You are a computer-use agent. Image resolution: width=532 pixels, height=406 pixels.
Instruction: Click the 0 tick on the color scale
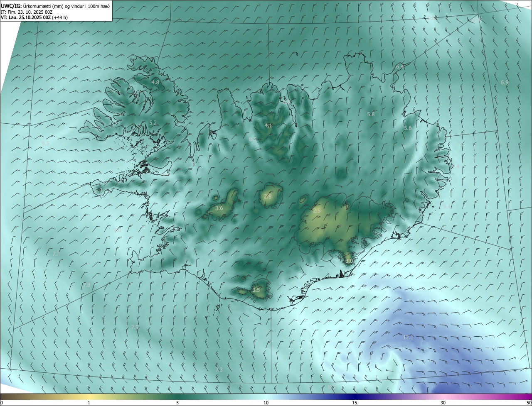[x=2, y=403]
